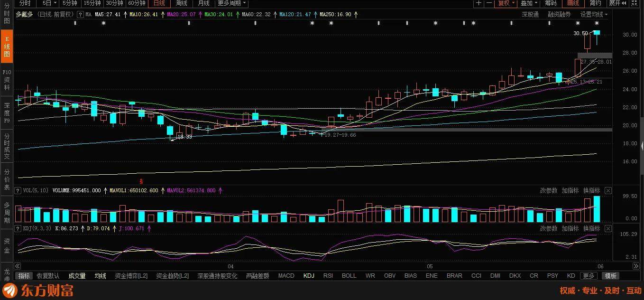Image resolution: width=644 pixels, height=300 pixels.
Task: Jump to the chart start with the left double-arrow
Action: pyautogui.click(x=18, y=266)
